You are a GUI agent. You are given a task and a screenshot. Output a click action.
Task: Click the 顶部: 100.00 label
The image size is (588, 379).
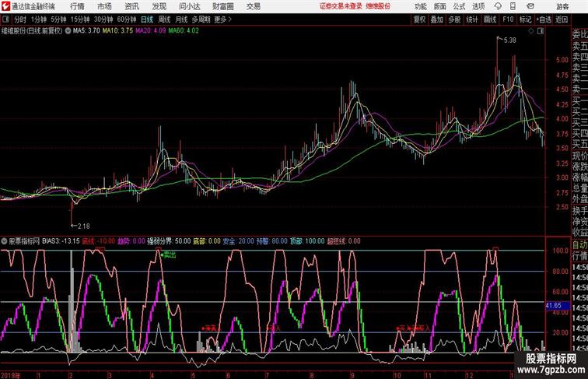pos(307,241)
